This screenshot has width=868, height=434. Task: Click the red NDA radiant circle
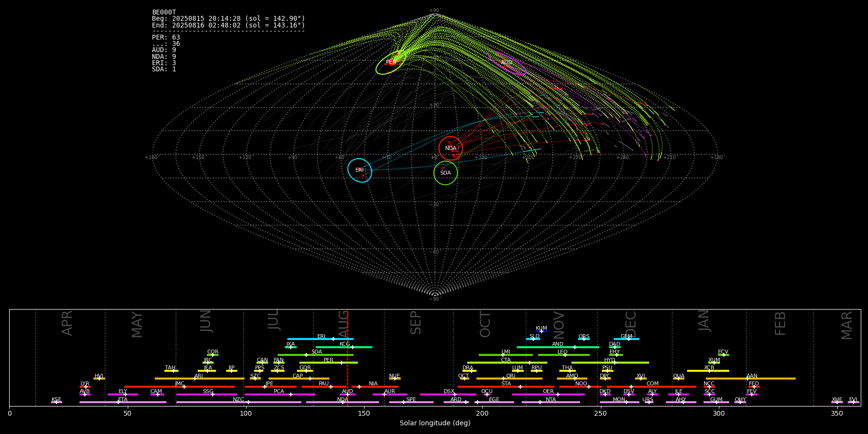coord(450,148)
